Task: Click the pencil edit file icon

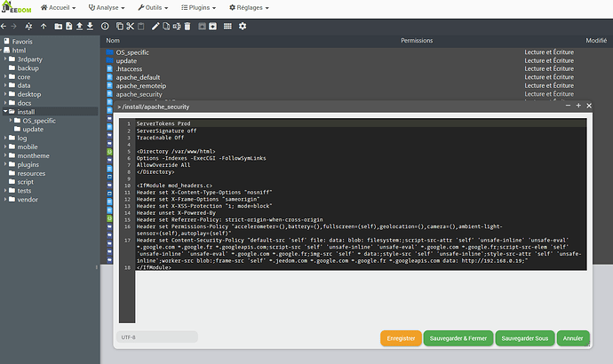Action: [155, 26]
